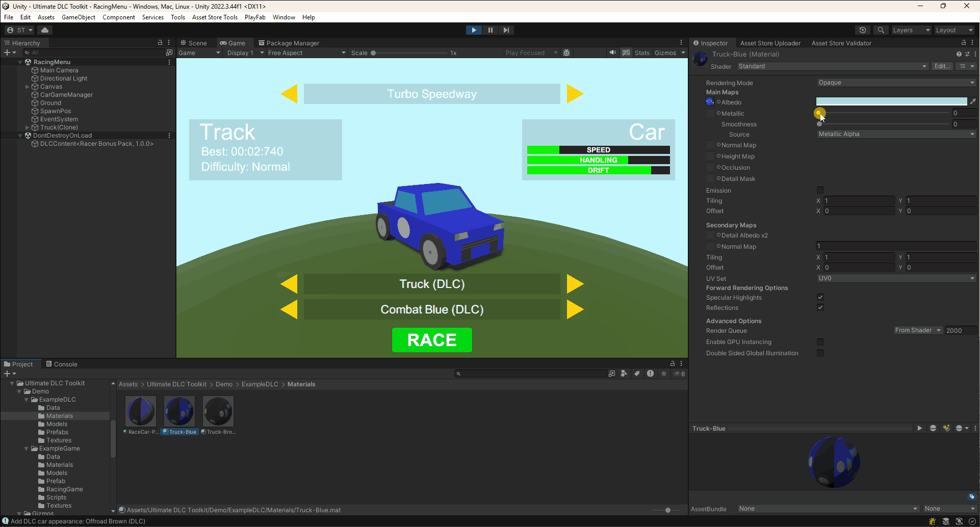Image resolution: width=980 pixels, height=527 pixels.
Task: Click the Step frame button
Action: (506, 30)
